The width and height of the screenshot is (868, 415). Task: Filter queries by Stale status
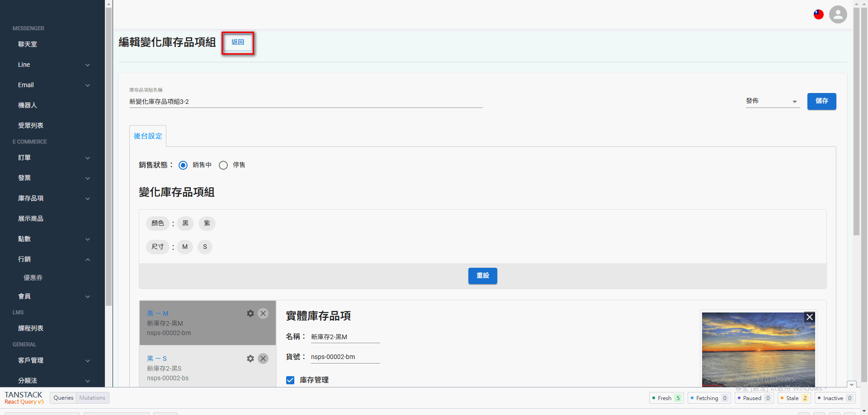pos(794,398)
